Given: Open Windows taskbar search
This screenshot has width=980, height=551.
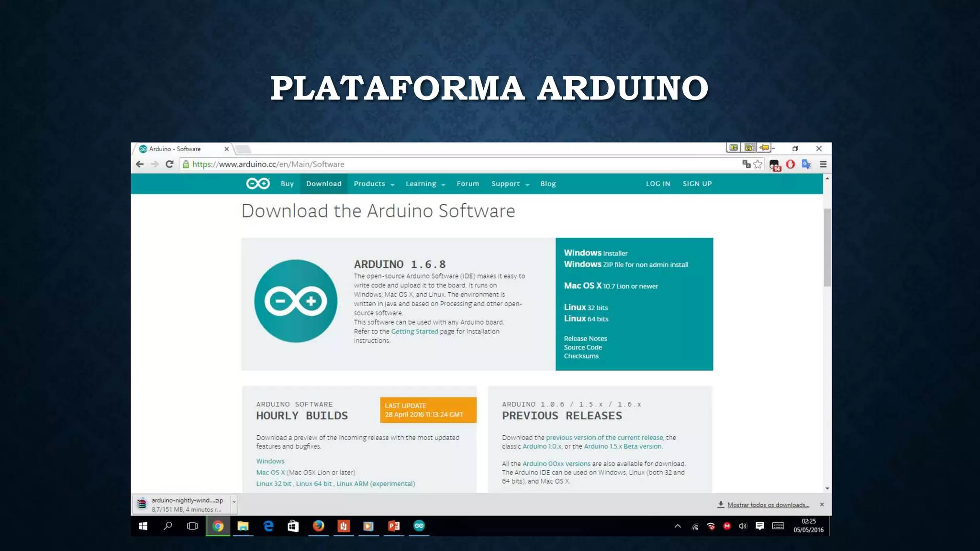Looking at the screenshot, I should point(167,526).
